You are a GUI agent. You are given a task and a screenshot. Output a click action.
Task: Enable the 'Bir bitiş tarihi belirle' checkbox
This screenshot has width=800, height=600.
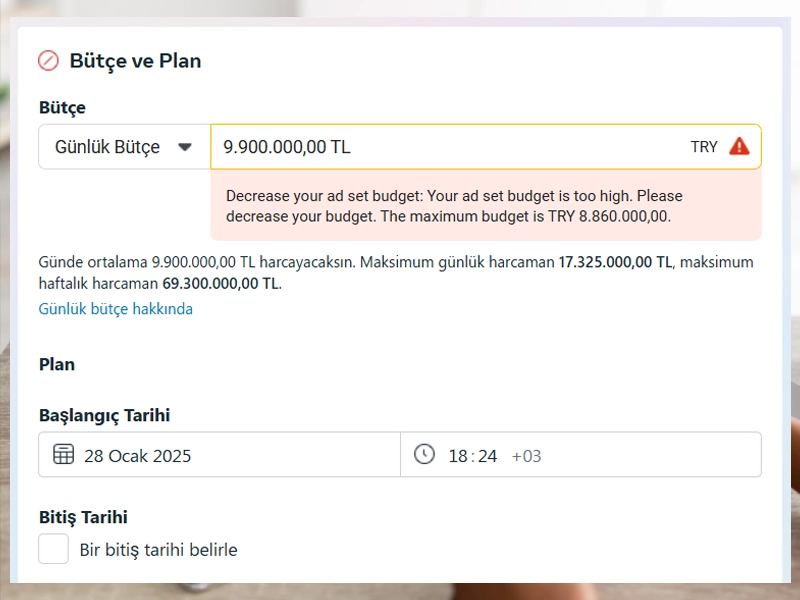coord(53,549)
